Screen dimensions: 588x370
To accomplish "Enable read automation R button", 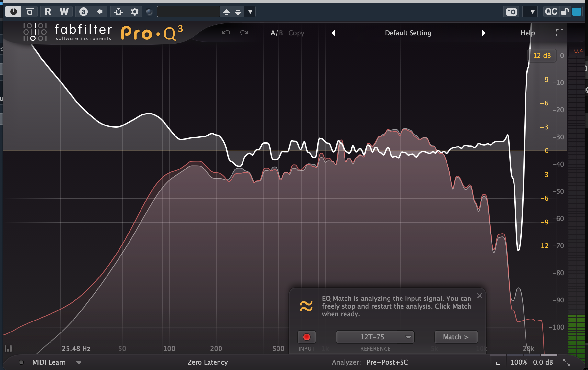I will coord(48,12).
